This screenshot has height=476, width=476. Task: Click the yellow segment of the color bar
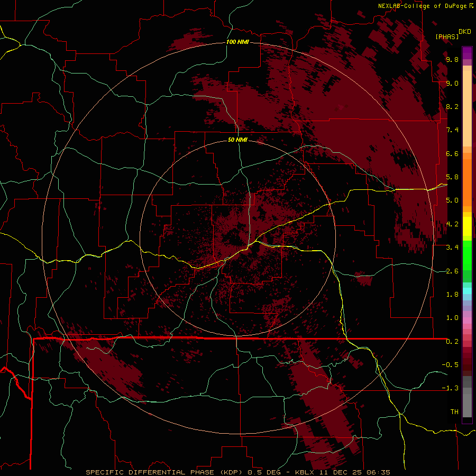pyautogui.click(x=467, y=226)
